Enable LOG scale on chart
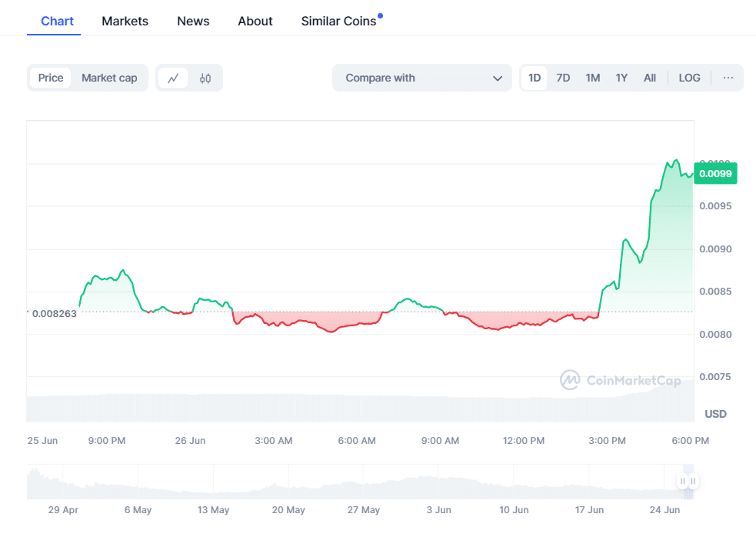Viewport: 756px width, 537px height. coord(689,78)
